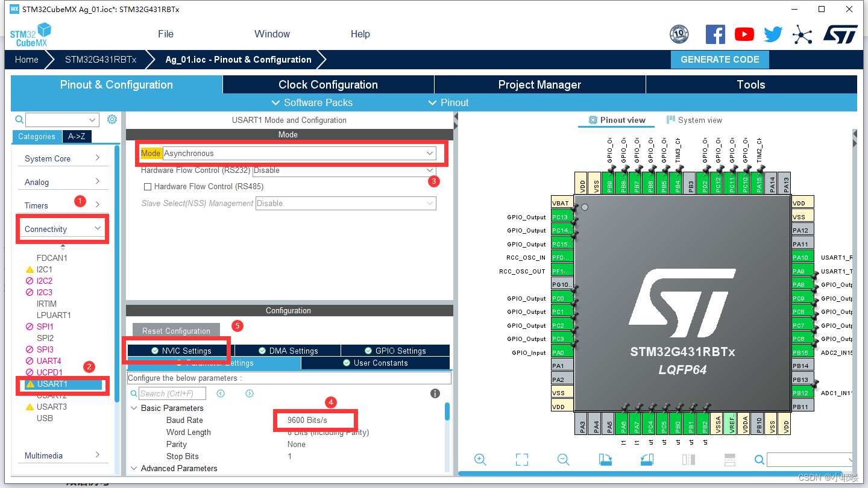Open the Facebook icon link
Image resolution: width=868 pixels, height=488 pixels.
715,34
